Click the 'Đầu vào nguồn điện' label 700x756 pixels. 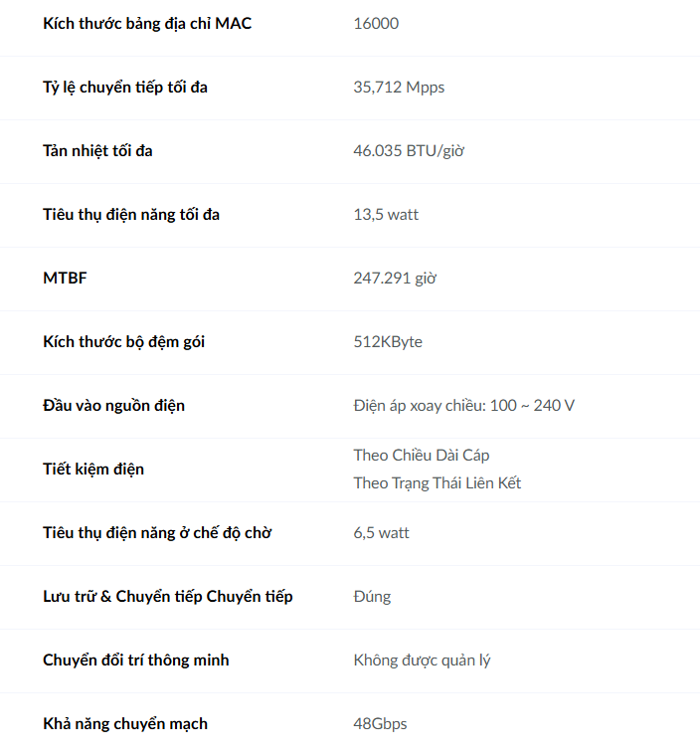[x=113, y=406]
